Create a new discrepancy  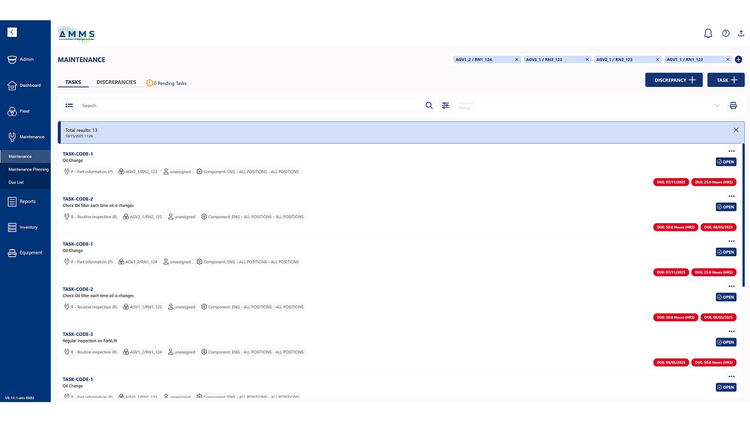point(673,80)
